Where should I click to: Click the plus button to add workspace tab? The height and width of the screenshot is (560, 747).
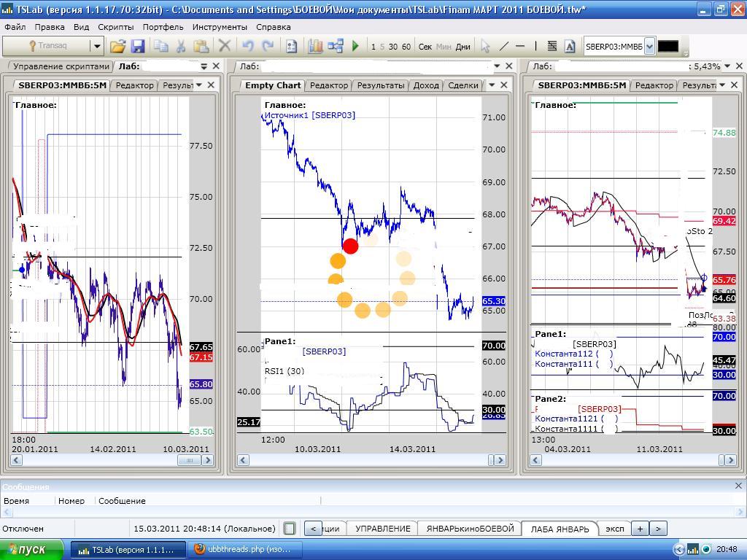[x=640, y=529]
